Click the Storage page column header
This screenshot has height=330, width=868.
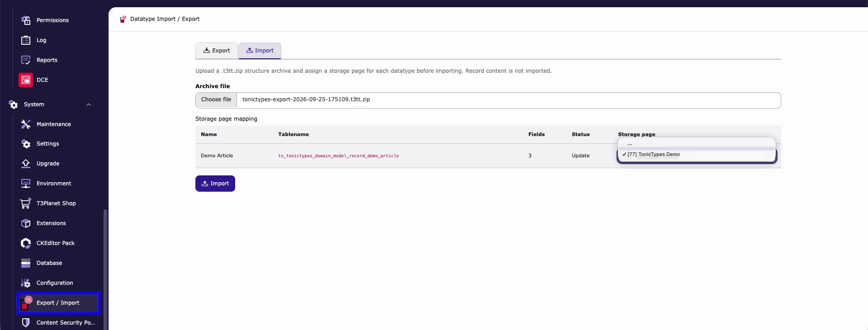636,134
